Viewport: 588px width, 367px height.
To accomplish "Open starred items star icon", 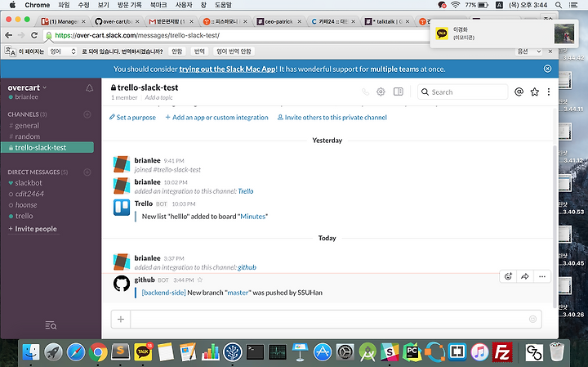I will pyautogui.click(x=535, y=92).
